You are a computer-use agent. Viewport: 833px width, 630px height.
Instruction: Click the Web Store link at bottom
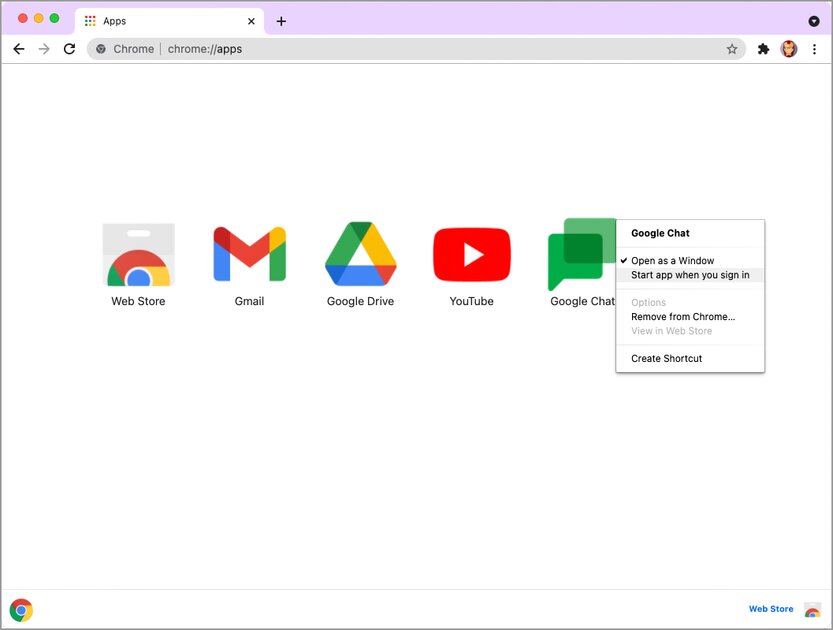770,609
